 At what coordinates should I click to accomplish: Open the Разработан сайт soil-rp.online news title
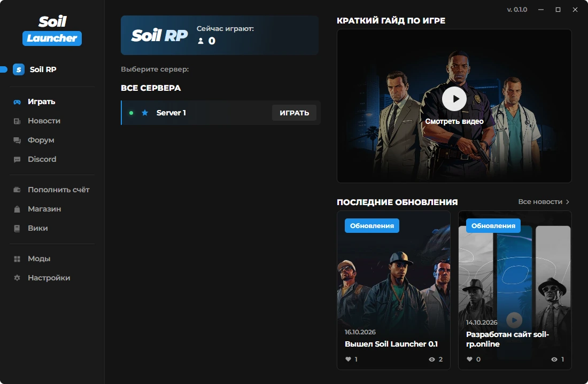pos(507,339)
